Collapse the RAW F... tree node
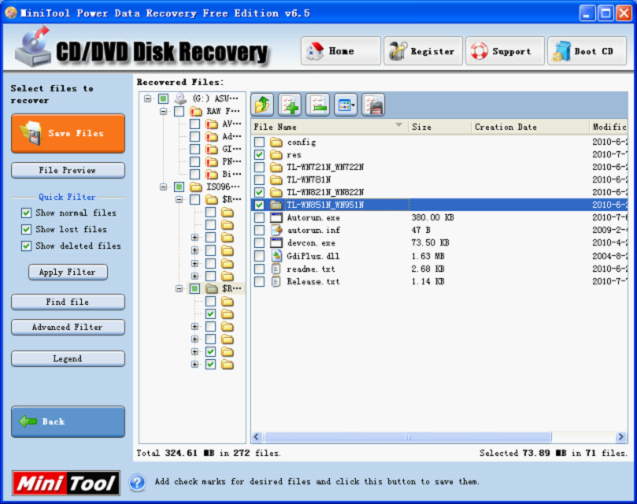This screenshot has width=637, height=504. pos(163,111)
